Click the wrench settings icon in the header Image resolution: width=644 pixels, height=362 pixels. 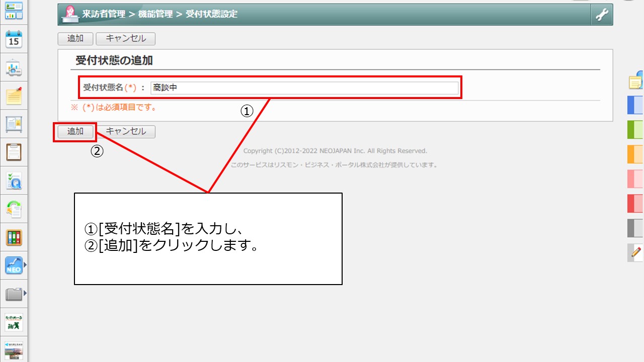602,15
